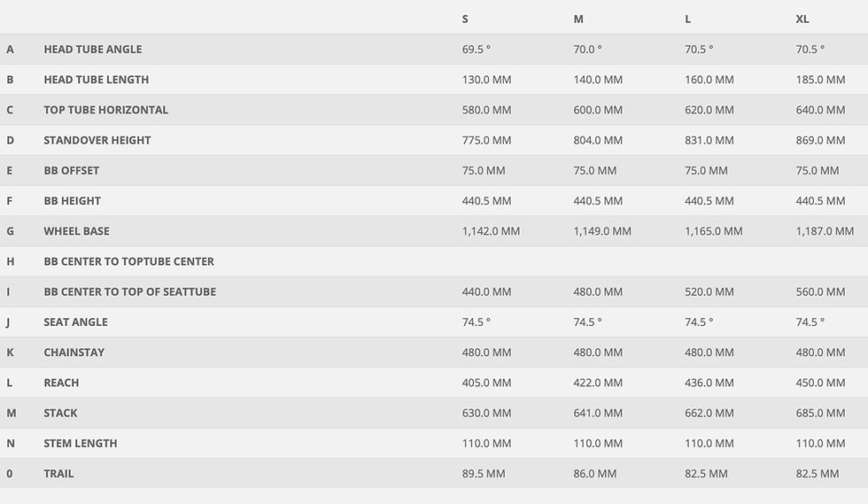
Task: Click the BB HEIGHT row label
Action: (x=73, y=200)
